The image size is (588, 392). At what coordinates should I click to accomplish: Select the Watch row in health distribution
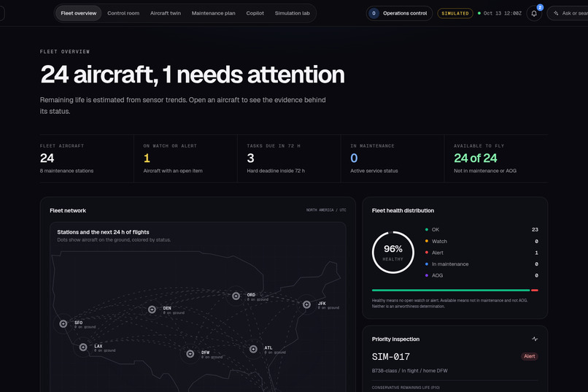(481, 241)
